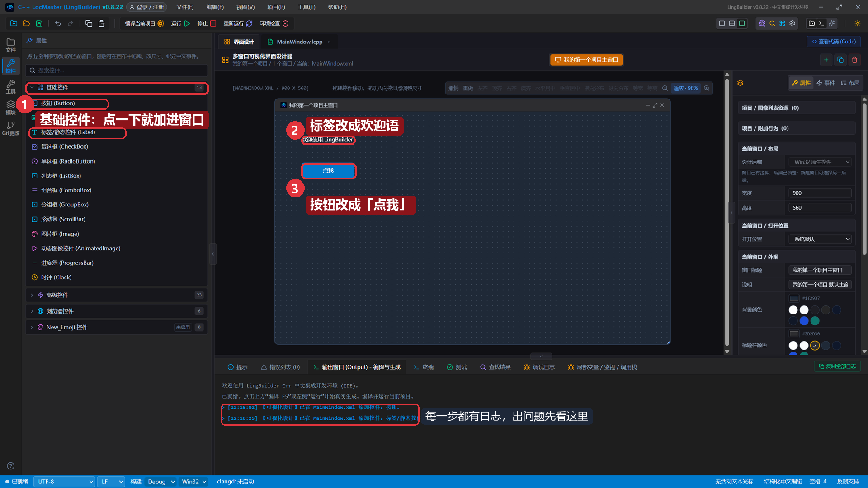Open the UTF-8 encoding dropdown
Image resolution: width=868 pixels, height=488 pixels.
64,482
